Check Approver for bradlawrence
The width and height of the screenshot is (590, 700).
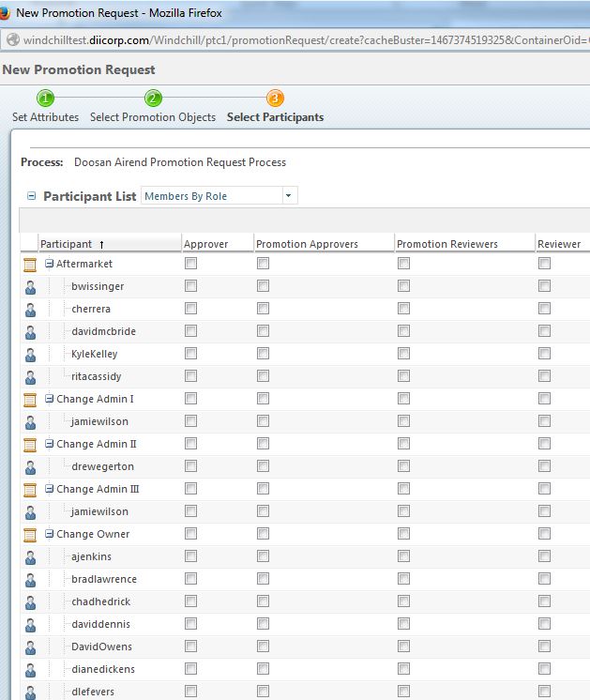(x=190, y=579)
